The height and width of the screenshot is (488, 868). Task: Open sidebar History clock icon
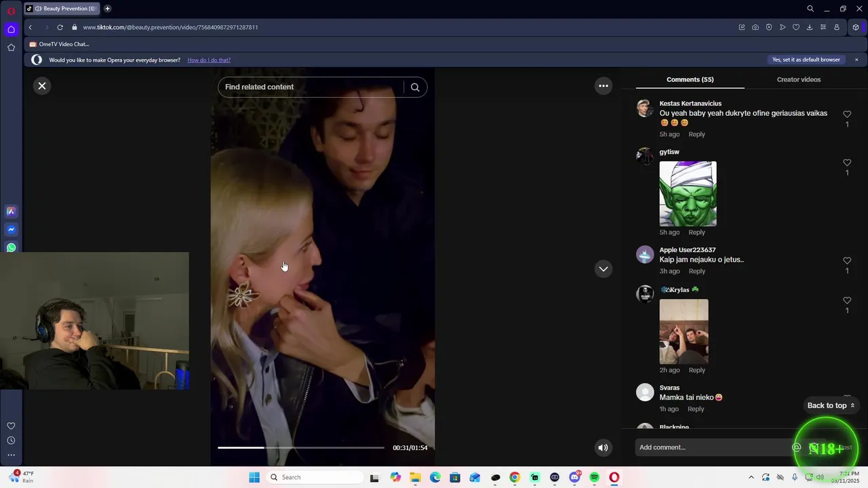[x=11, y=441]
